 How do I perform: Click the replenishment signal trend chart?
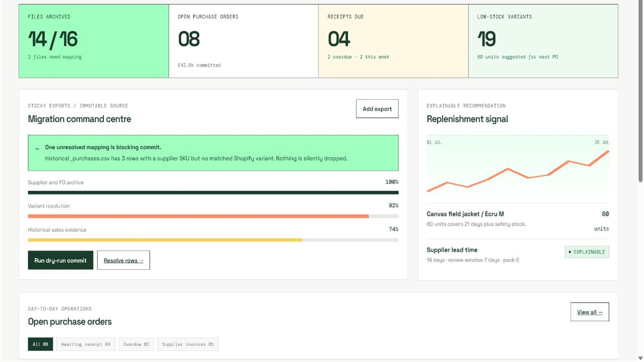click(518, 169)
